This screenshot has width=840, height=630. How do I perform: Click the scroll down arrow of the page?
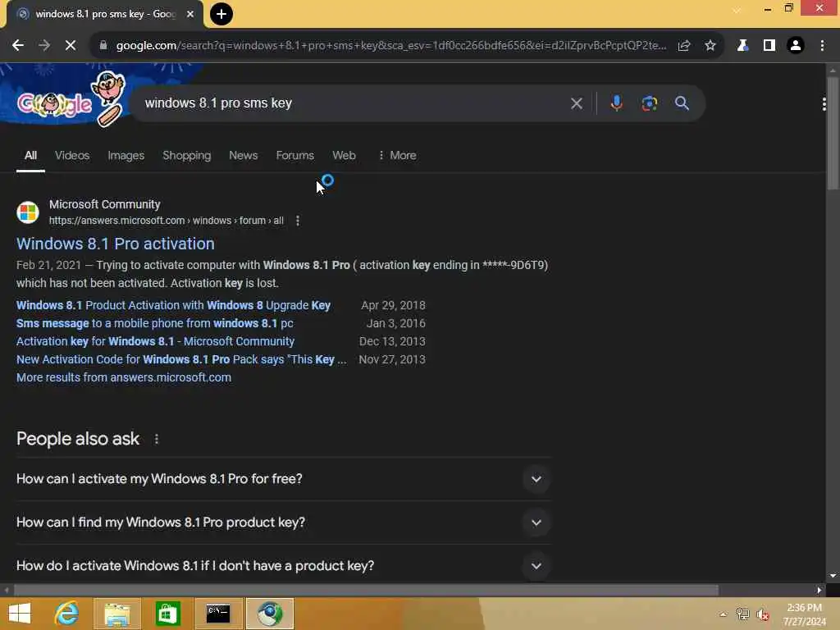pyautogui.click(x=833, y=576)
